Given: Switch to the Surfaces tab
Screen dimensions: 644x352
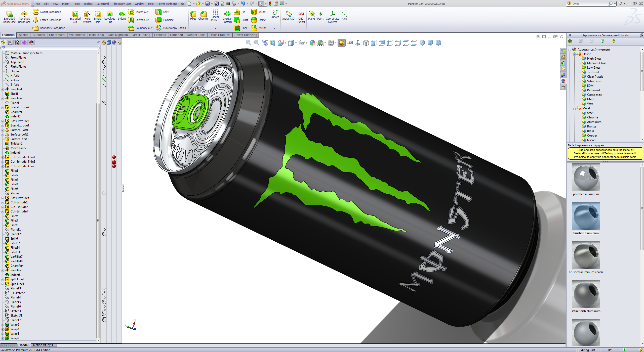Looking at the screenshot, I should [x=39, y=35].
